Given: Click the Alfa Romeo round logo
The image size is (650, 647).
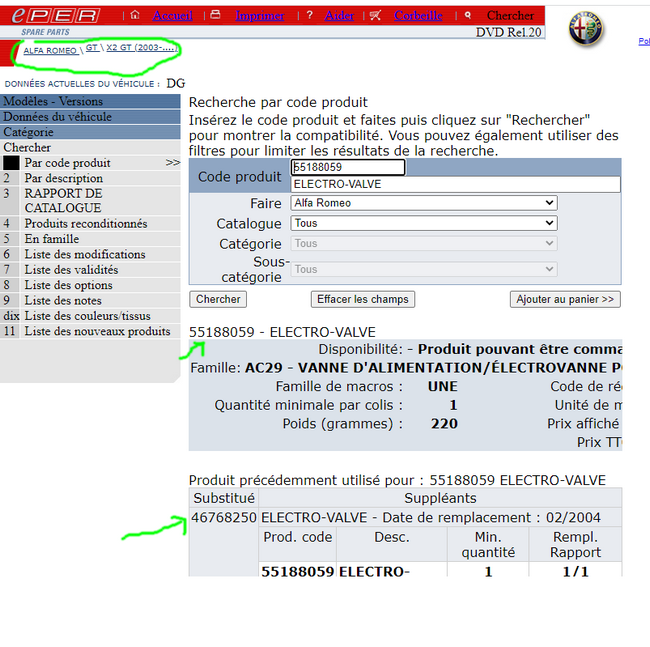Looking at the screenshot, I should tap(587, 30).
